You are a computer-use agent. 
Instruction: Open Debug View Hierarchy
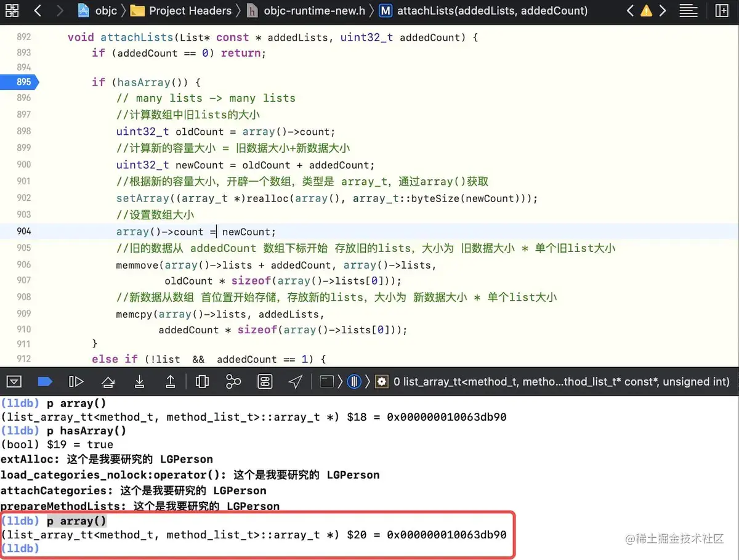202,382
